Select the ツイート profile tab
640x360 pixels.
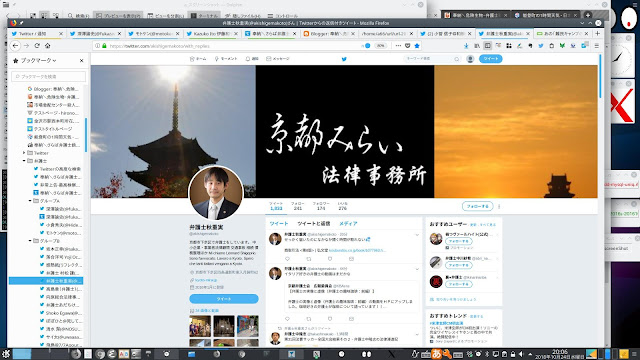click(x=279, y=224)
